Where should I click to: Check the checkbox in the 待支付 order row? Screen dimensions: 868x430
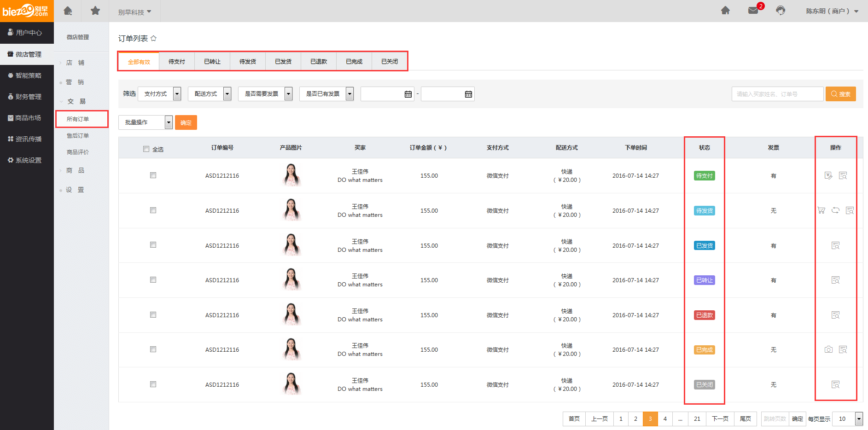click(x=153, y=175)
